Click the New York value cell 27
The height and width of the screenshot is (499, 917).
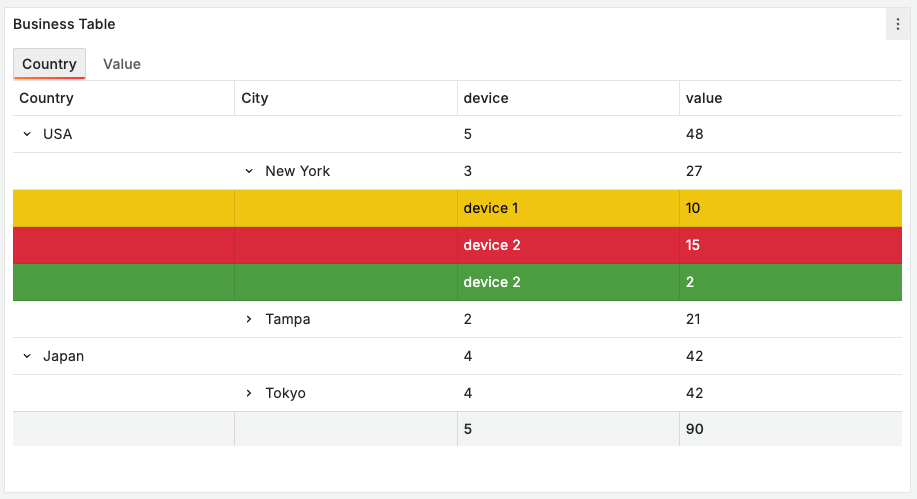(x=693, y=171)
